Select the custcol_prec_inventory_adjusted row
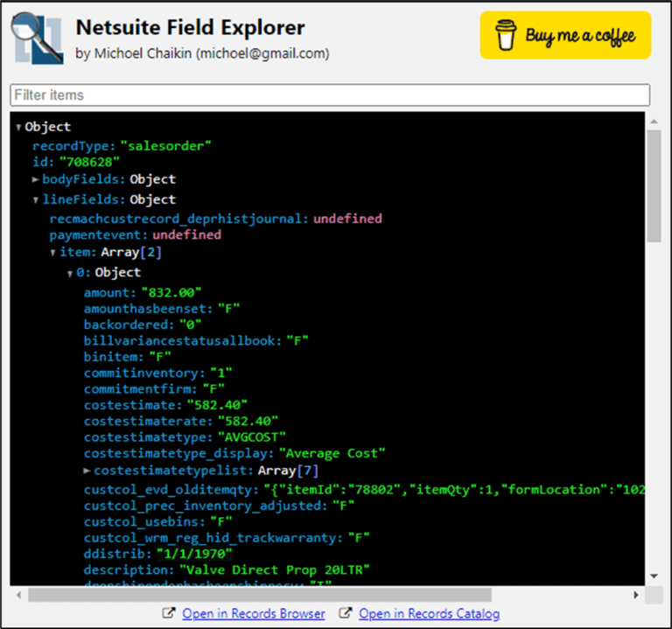 (x=219, y=506)
